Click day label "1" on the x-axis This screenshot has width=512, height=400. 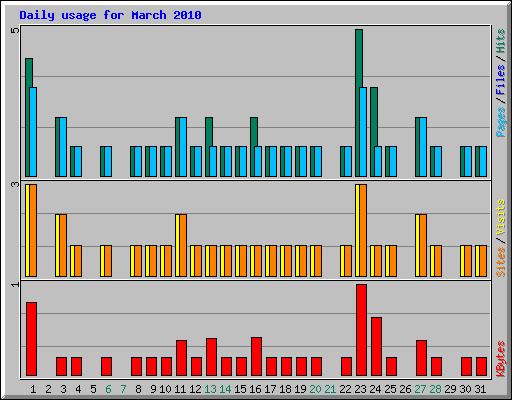pyautogui.click(x=33, y=389)
